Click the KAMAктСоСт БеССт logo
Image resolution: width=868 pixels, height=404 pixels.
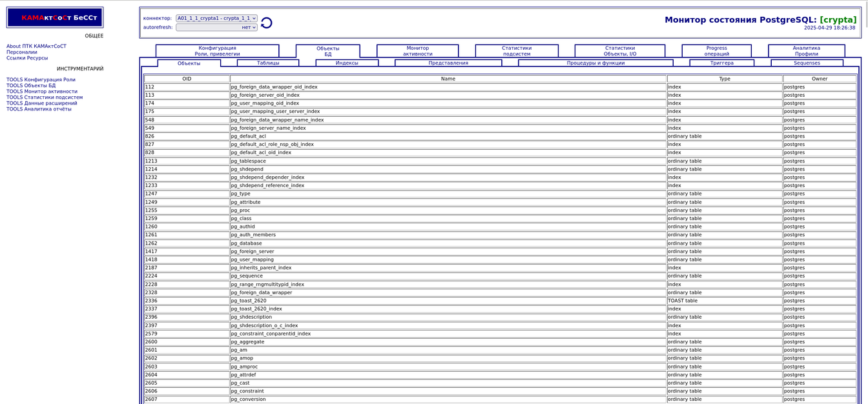[x=55, y=18]
